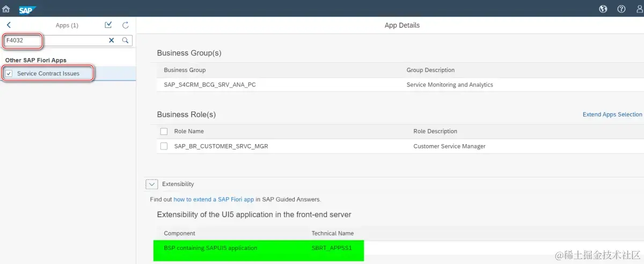Click SAP_S4CRM_BCG_SRV_ANA_PC business group
Viewport: 644px width, 264px height.
coord(210,85)
